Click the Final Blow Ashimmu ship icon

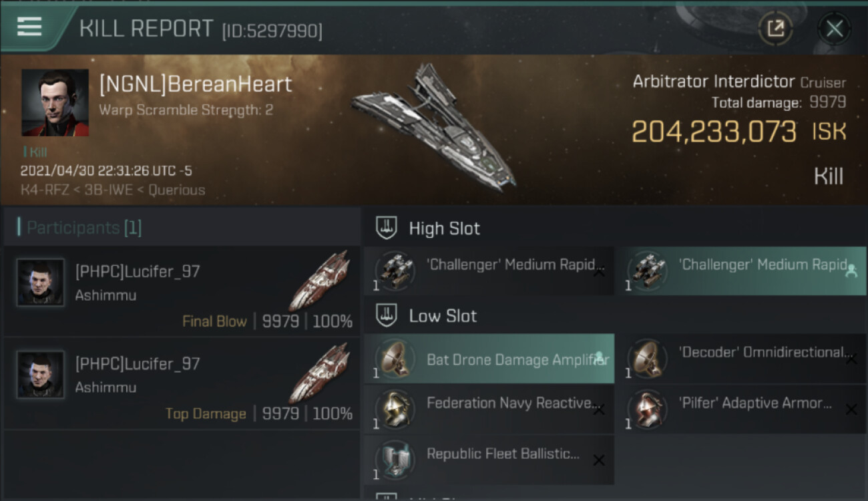click(x=319, y=281)
